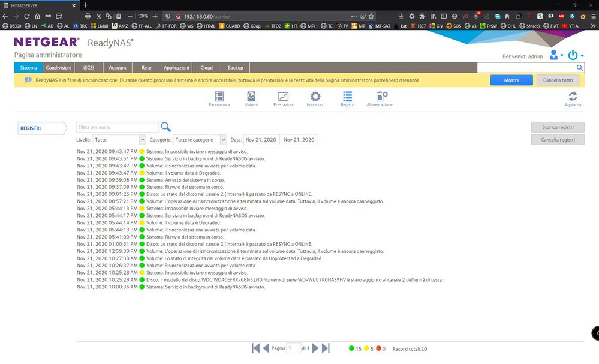Viewport: 599px width, 364px height.
Task: Open the Prestazioni performance icon
Action: 282,96
